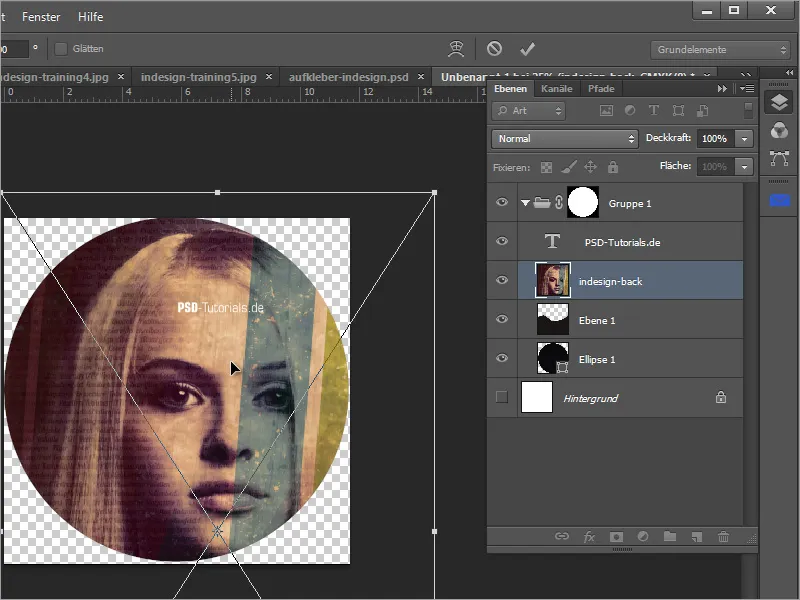Hide the indesign-back layer
This screenshot has height=600, width=800.
502,281
